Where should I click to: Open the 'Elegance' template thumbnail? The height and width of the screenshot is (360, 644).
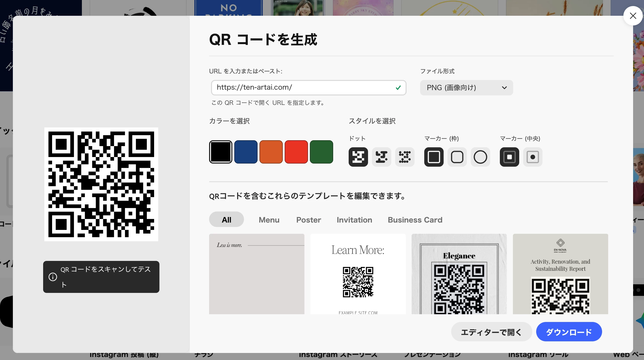459,274
